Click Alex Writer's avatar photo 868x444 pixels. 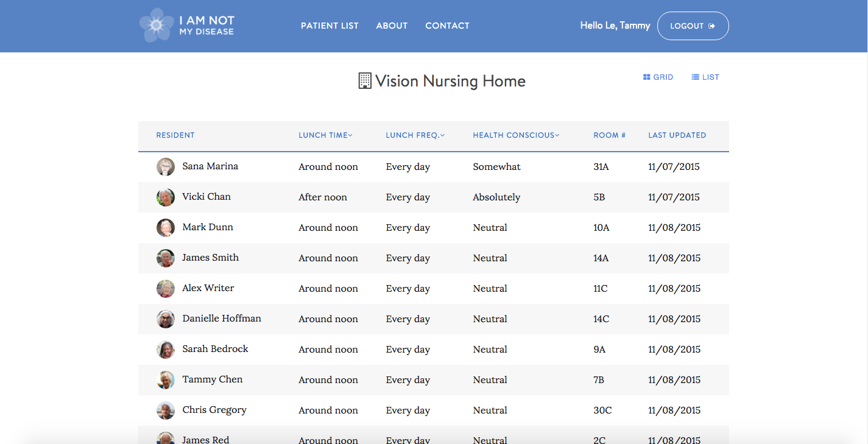(x=166, y=289)
